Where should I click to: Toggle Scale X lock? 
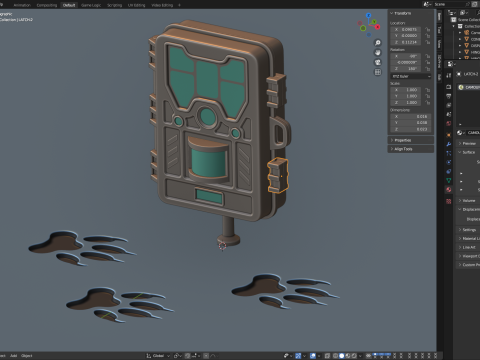pyautogui.click(x=428, y=90)
